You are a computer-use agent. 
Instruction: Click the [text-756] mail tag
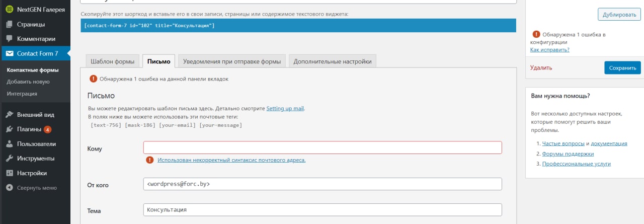(x=106, y=125)
